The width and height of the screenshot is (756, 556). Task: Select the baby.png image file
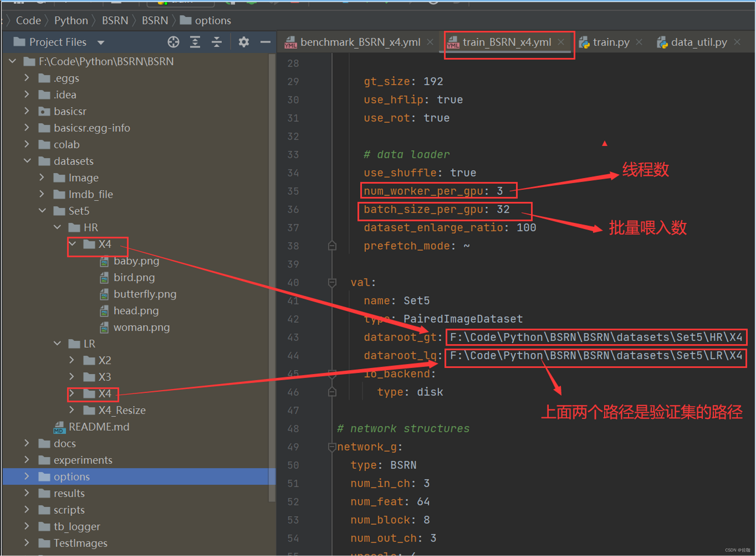click(136, 261)
